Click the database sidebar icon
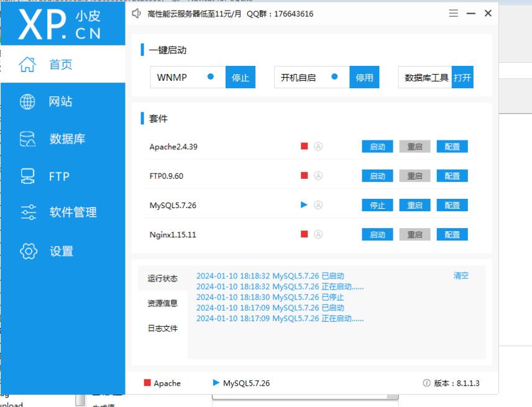532x407 pixels. pos(27,139)
